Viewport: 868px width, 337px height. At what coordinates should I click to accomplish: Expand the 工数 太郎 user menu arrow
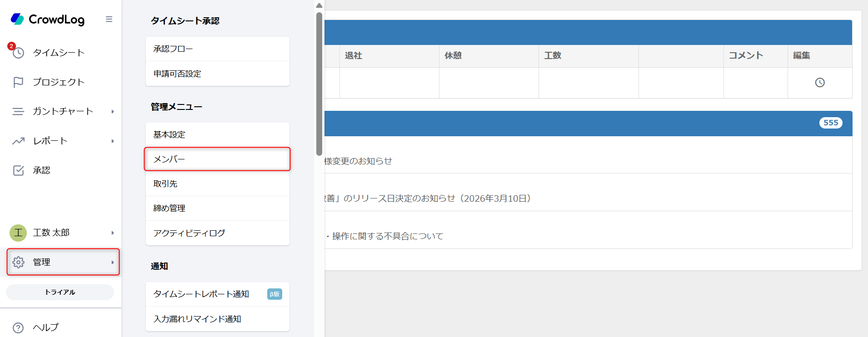(113, 233)
